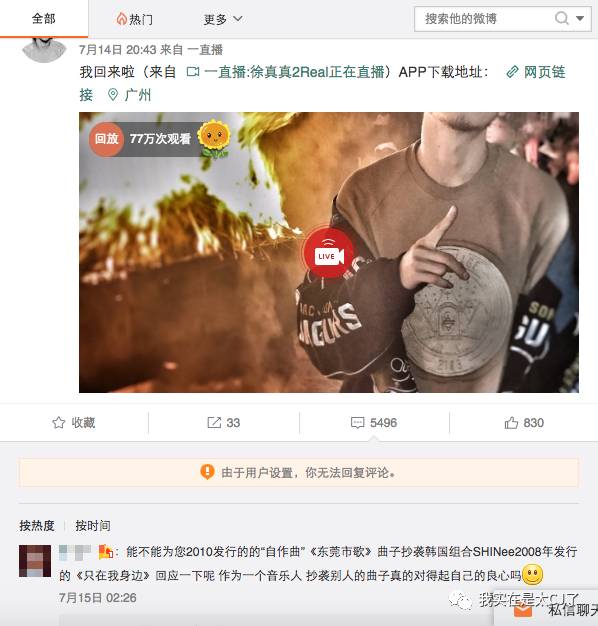Click the 回放 replay badge
598x626 pixels.
coord(107,139)
